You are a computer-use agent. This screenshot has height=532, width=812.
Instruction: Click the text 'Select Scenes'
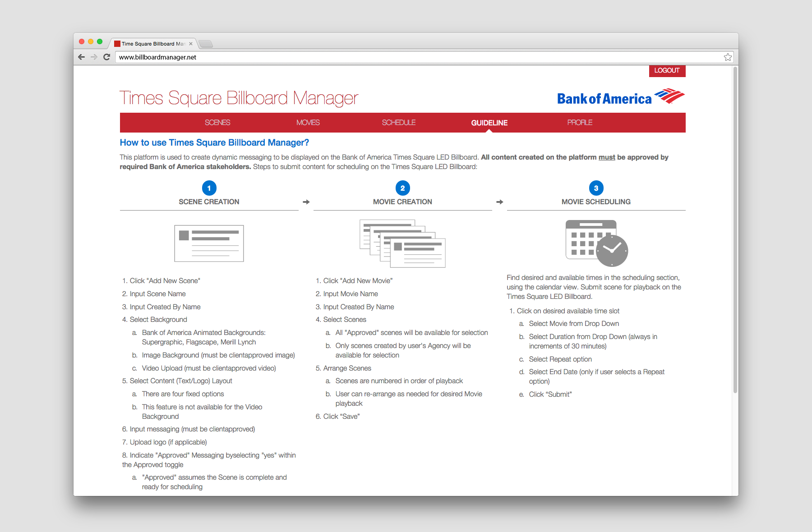(x=345, y=320)
